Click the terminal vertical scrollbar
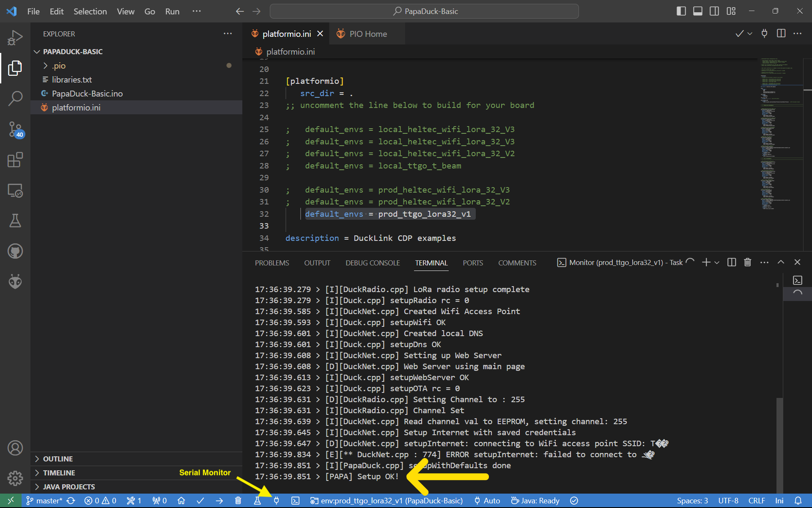Screen dimensions: 812x508 [779, 444]
